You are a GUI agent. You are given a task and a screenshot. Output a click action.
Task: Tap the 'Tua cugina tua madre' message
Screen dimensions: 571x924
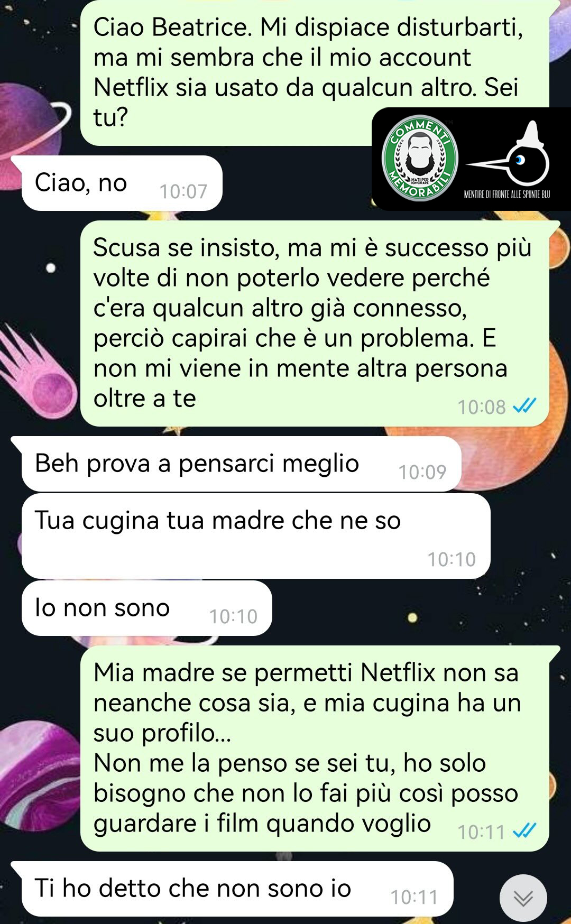pos(256,535)
